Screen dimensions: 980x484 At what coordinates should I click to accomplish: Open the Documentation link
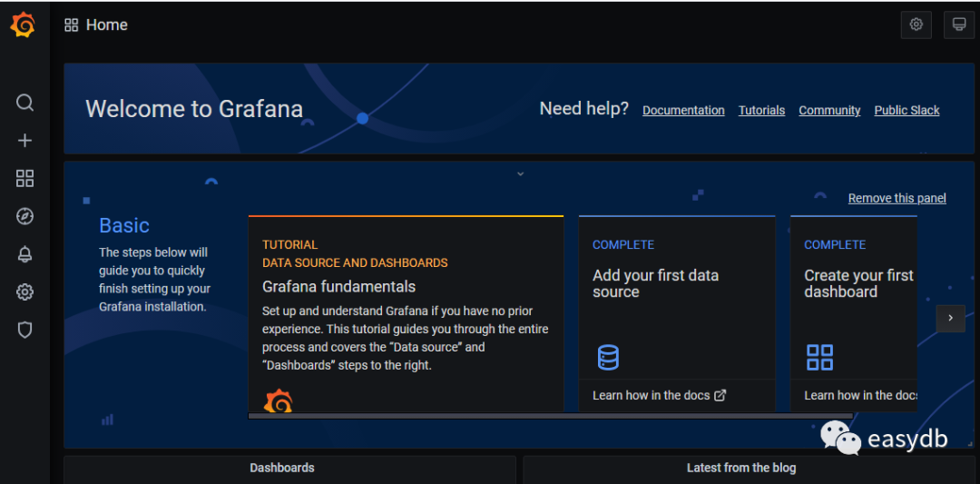683,111
